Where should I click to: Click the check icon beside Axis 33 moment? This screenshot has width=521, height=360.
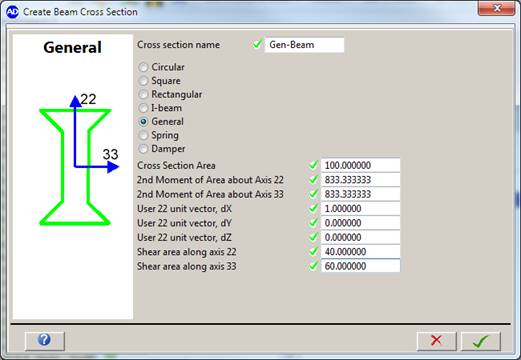pos(313,193)
